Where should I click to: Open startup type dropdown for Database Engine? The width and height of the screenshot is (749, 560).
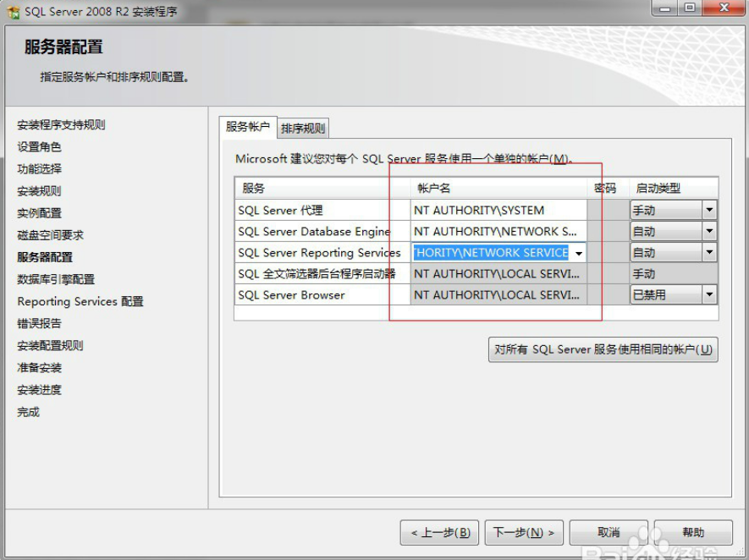click(x=709, y=232)
